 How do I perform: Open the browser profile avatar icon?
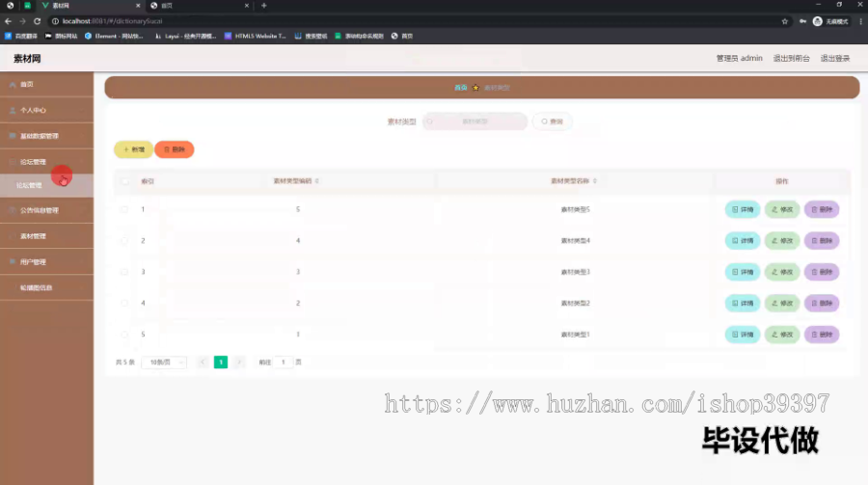click(x=817, y=21)
